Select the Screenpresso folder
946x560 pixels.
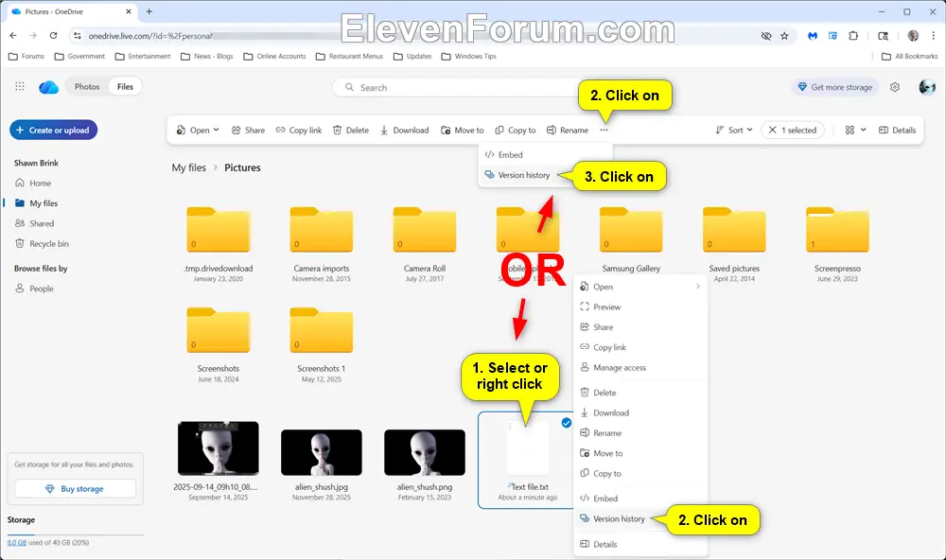[837, 230]
